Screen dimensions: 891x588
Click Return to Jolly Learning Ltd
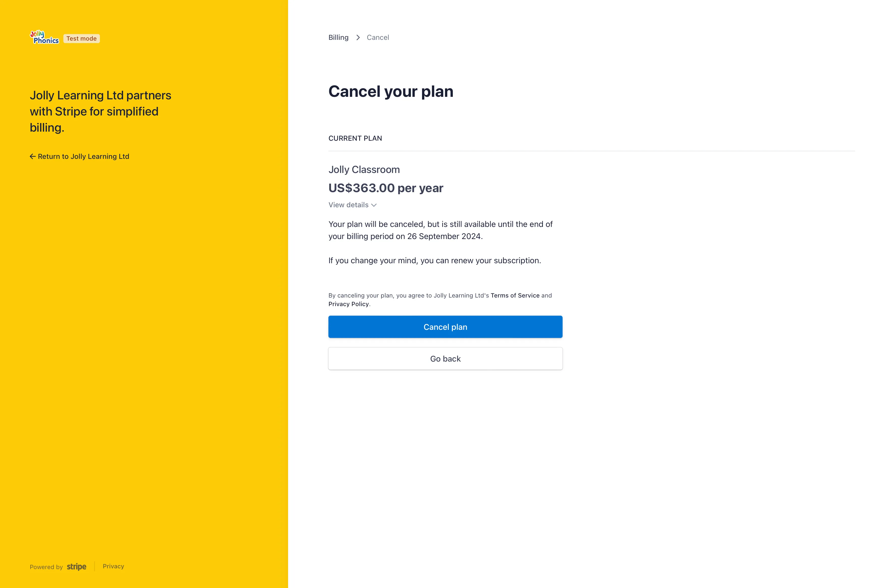(x=79, y=156)
